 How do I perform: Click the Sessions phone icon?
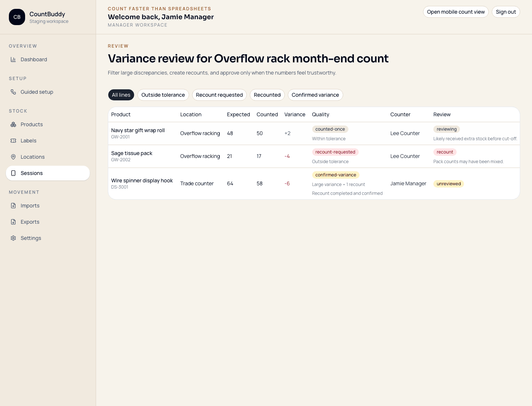pos(13,173)
